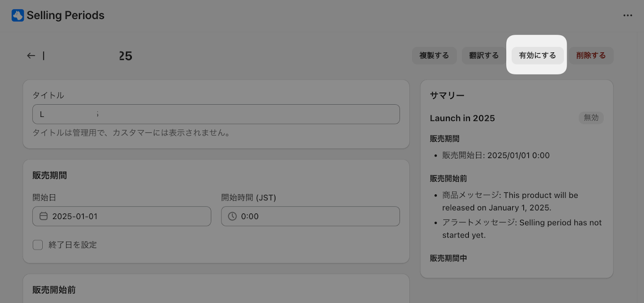Click the 終了日を設定 checkbox label text

pos(73,245)
